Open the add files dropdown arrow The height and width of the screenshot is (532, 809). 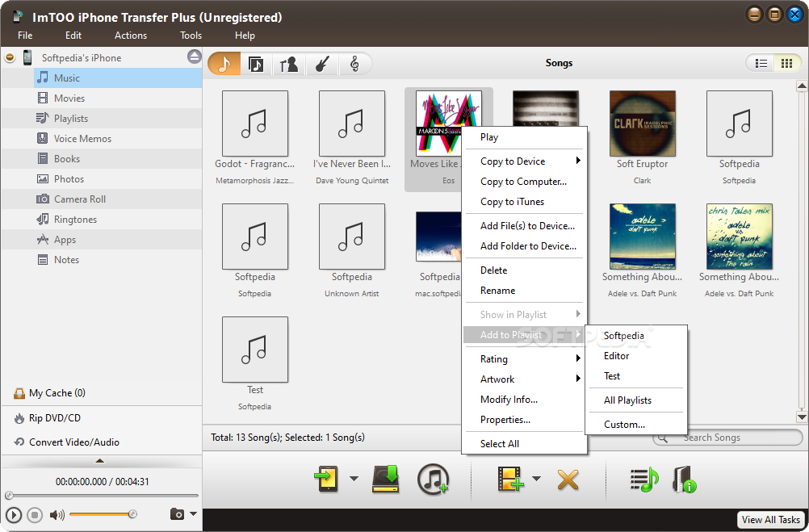537,479
